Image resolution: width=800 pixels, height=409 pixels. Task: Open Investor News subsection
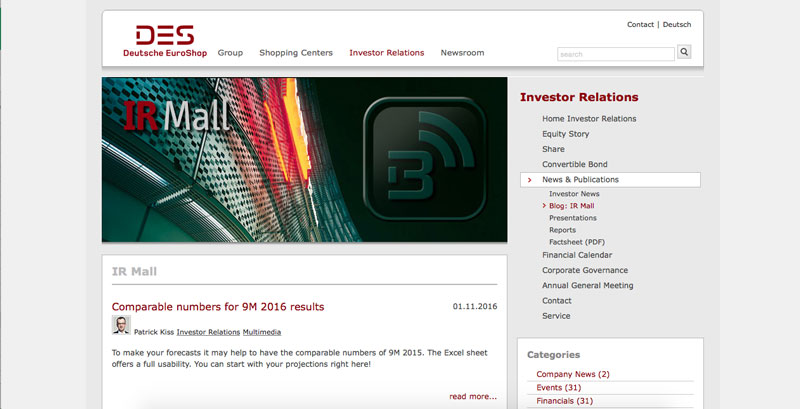574,194
